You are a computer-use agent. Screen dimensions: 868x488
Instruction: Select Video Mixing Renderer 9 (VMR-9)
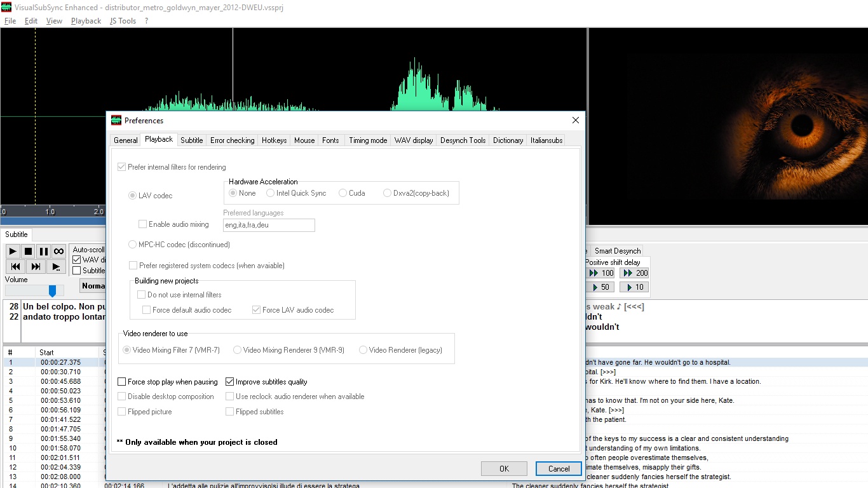click(289, 350)
